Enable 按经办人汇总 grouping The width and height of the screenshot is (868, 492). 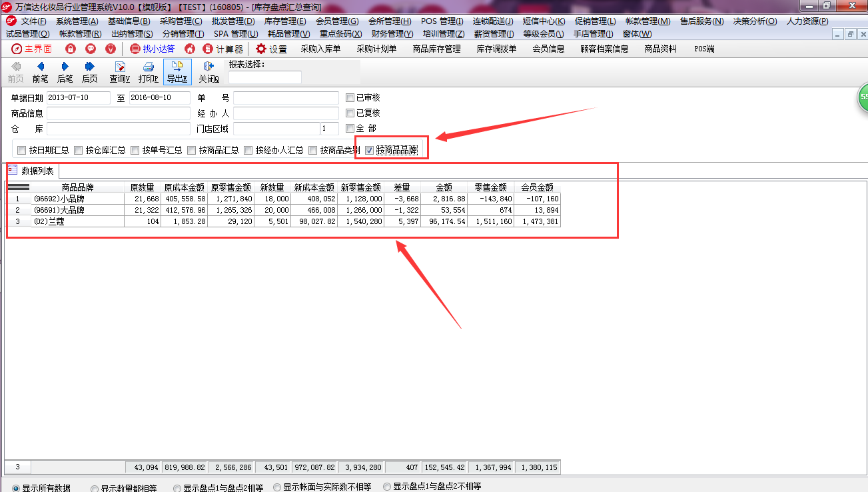pyautogui.click(x=248, y=150)
